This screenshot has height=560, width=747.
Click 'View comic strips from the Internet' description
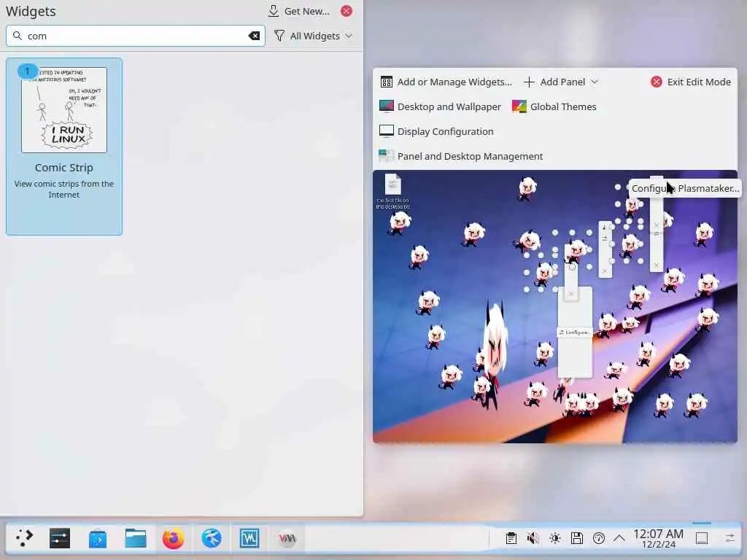coord(64,189)
